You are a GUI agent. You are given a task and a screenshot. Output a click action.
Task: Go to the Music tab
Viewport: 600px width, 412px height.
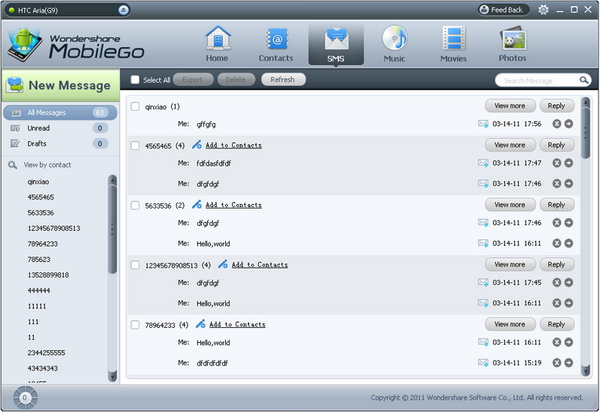pos(395,44)
